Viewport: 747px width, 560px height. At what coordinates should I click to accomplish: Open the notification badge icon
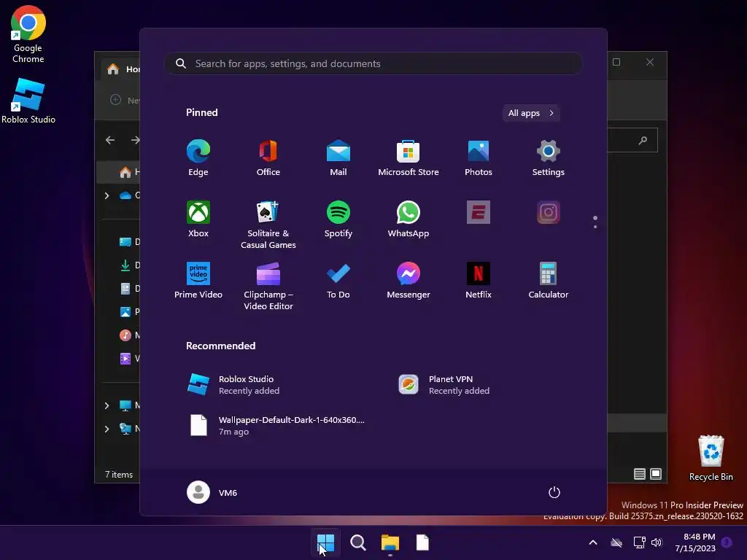pos(727,542)
